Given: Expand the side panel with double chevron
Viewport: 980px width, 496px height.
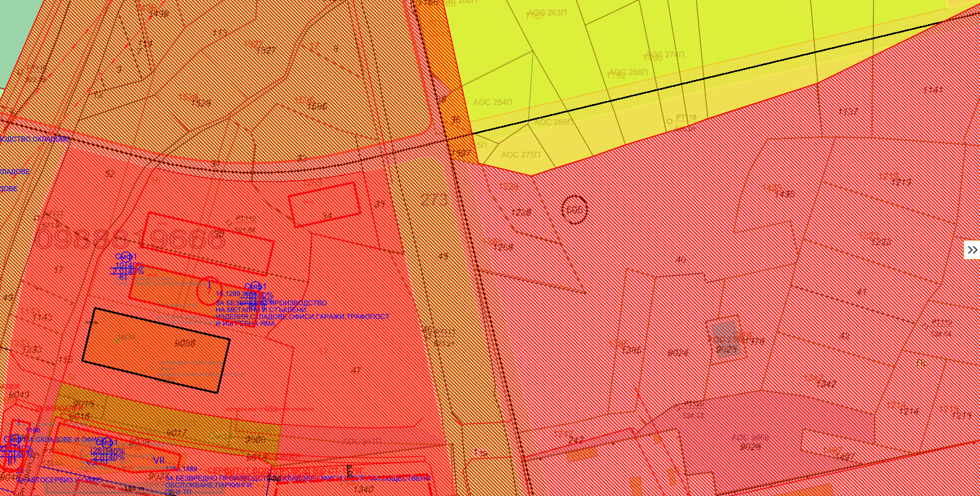Looking at the screenshot, I should pyautogui.click(x=972, y=250).
